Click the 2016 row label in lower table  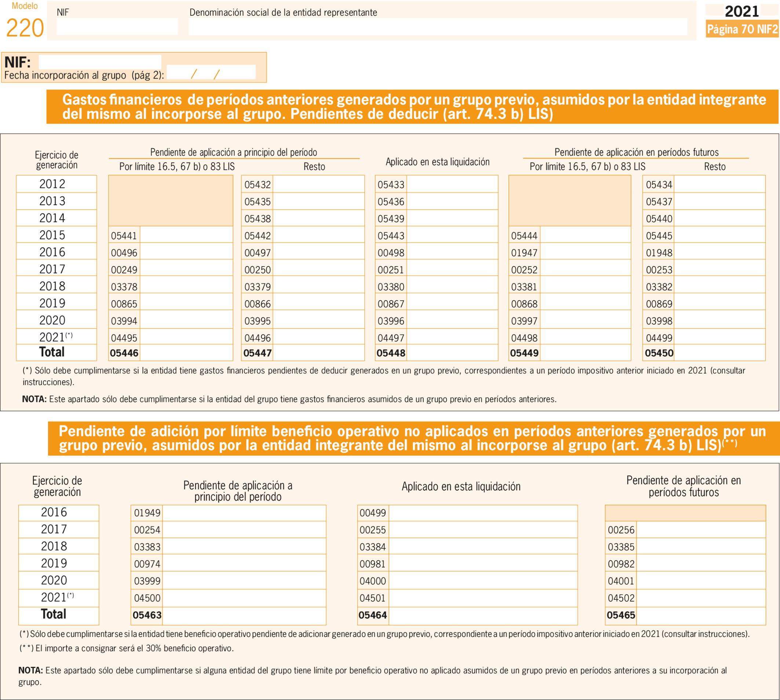pyautogui.click(x=54, y=513)
